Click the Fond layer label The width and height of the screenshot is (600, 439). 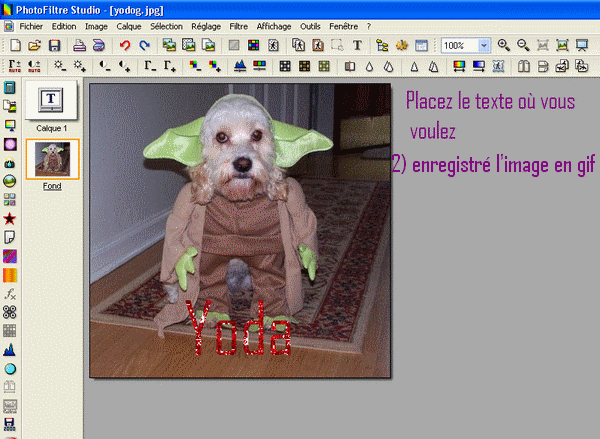[52, 186]
